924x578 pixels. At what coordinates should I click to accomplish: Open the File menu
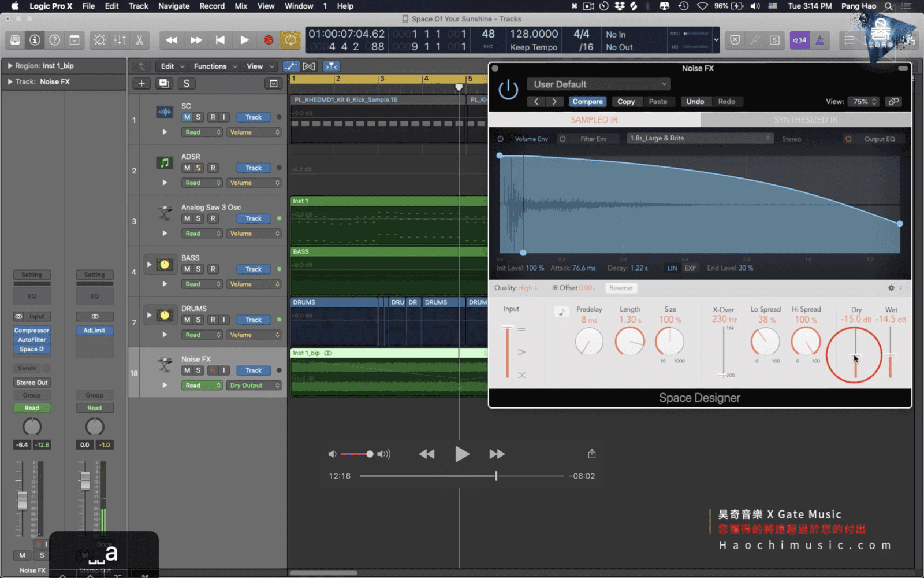click(x=88, y=6)
